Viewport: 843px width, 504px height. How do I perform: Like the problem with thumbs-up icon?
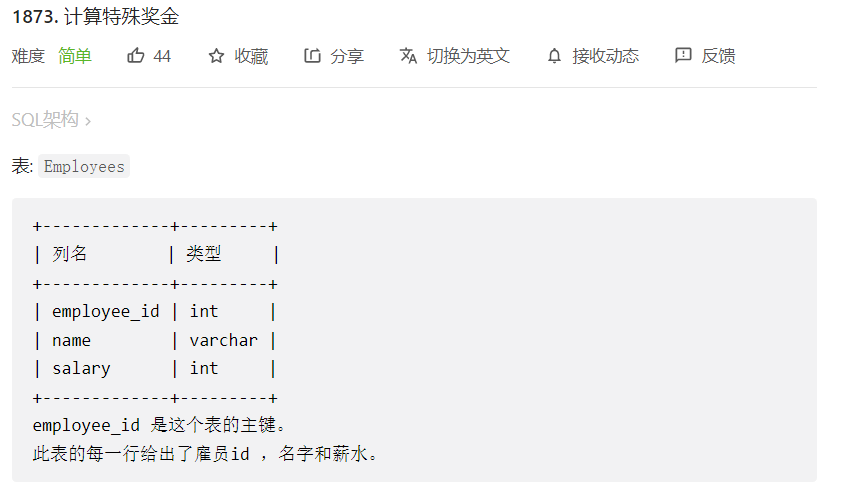tap(135, 55)
